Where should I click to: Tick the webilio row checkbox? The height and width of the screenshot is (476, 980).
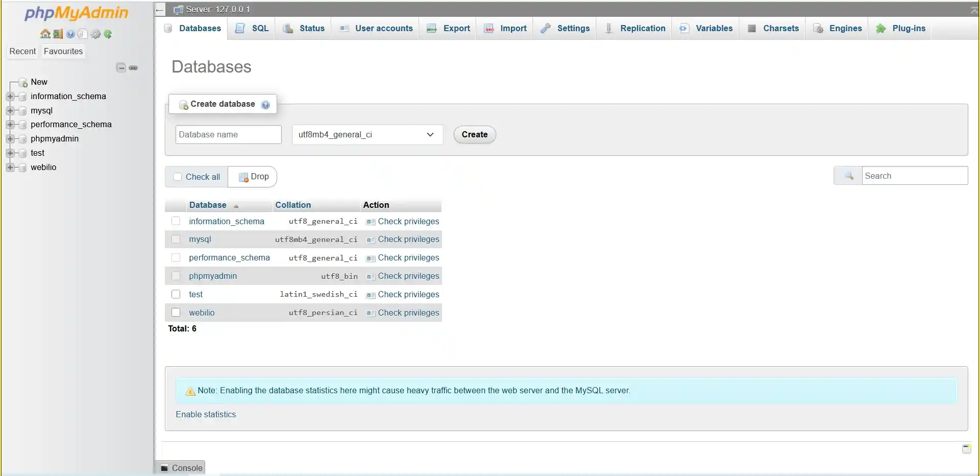176,312
